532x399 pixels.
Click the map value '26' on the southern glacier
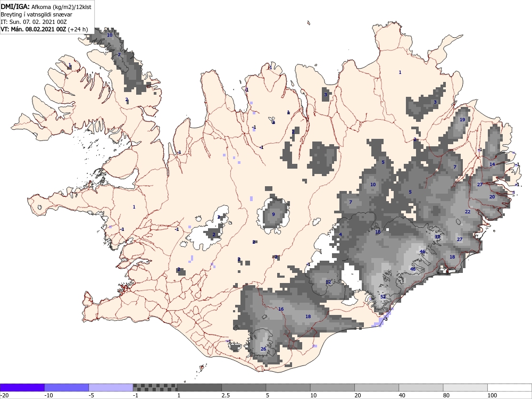(263, 349)
